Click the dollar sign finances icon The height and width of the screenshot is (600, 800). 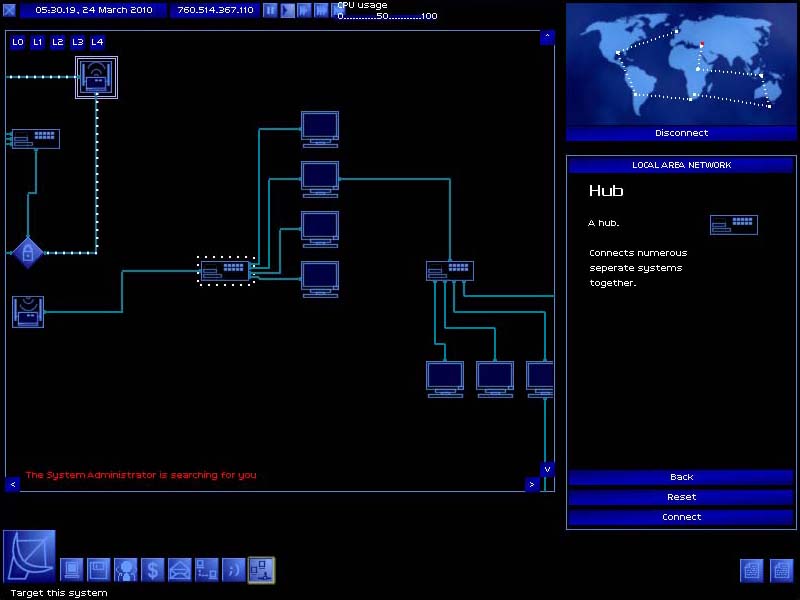pos(152,570)
